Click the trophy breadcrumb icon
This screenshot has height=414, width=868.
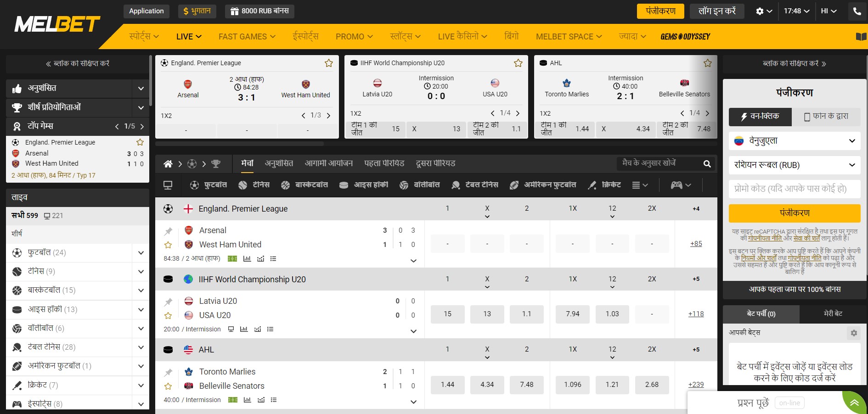tap(216, 164)
